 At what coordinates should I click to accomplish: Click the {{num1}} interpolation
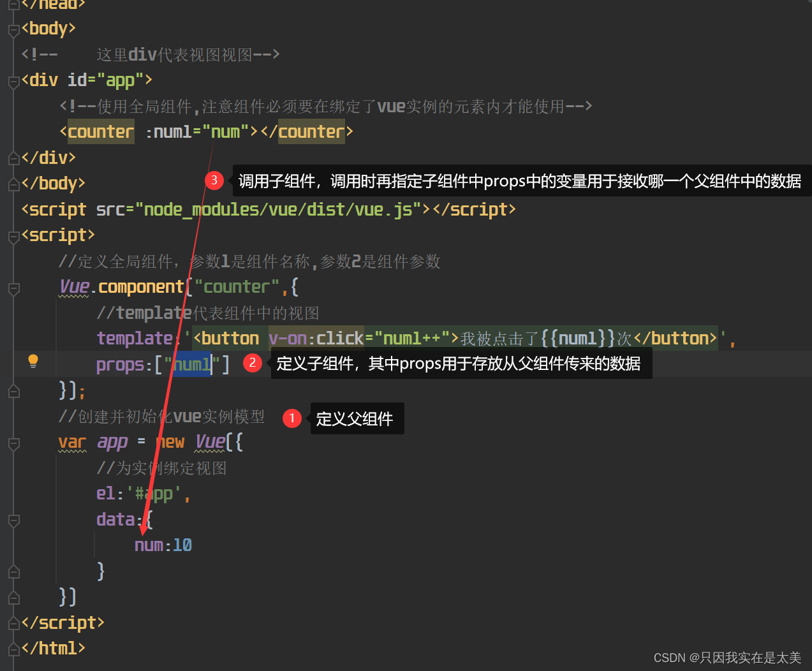[578, 339]
